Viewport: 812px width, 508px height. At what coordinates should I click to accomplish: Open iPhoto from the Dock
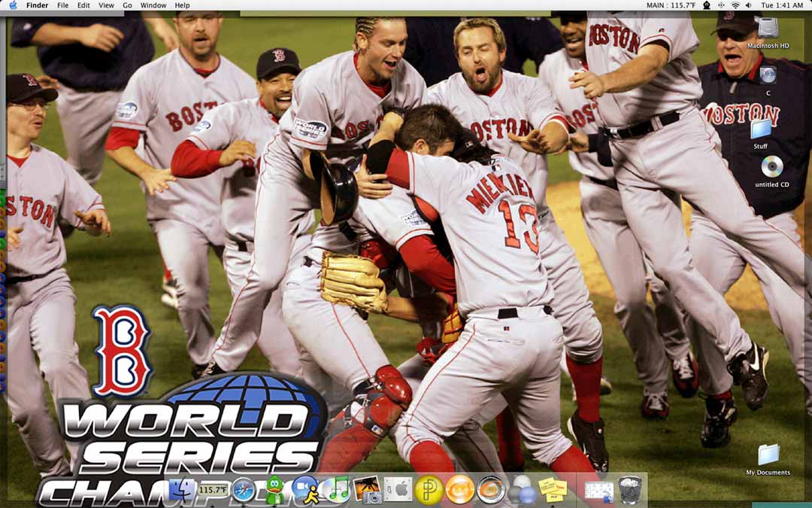[367, 490]
